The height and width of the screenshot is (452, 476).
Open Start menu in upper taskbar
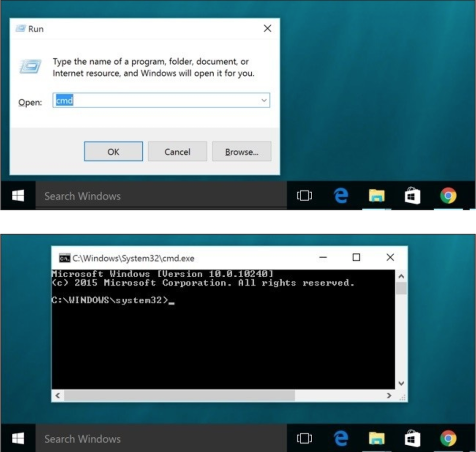coord(18,195)
